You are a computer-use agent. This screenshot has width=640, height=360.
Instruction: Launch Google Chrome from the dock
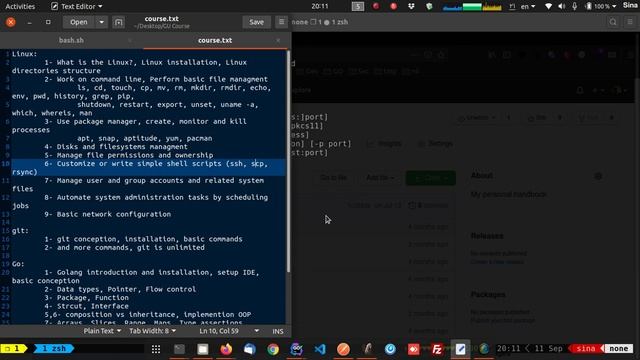273,349
